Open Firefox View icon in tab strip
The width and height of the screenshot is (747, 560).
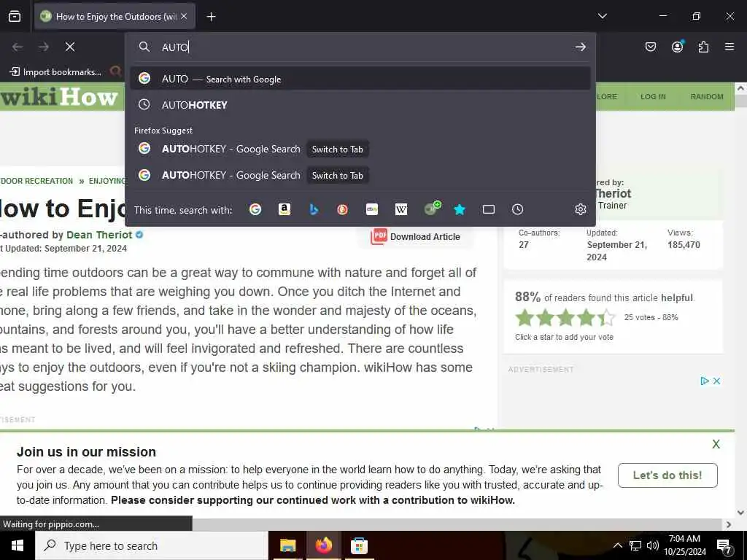point(15,16)
